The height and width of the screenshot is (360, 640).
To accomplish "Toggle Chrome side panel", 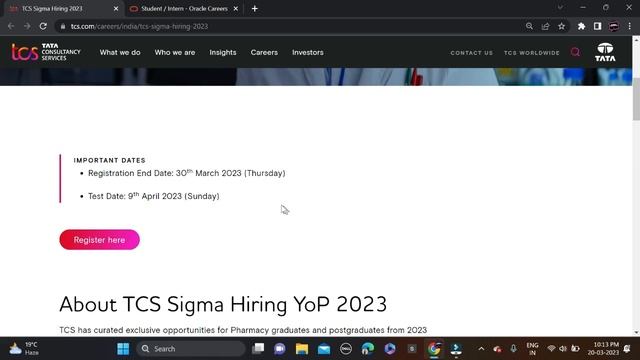I will (x=598, y=26).
